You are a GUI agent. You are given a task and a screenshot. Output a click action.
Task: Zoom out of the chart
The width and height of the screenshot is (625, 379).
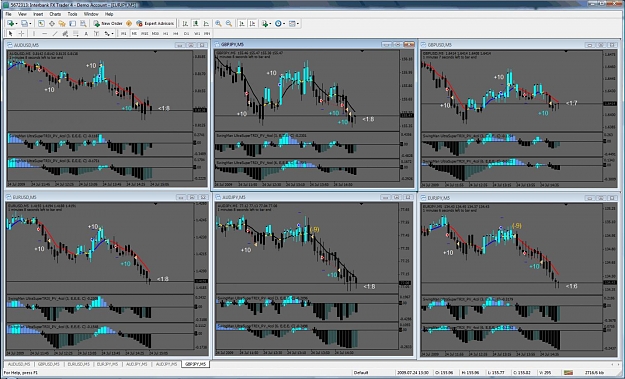click(x=229, y=24)
